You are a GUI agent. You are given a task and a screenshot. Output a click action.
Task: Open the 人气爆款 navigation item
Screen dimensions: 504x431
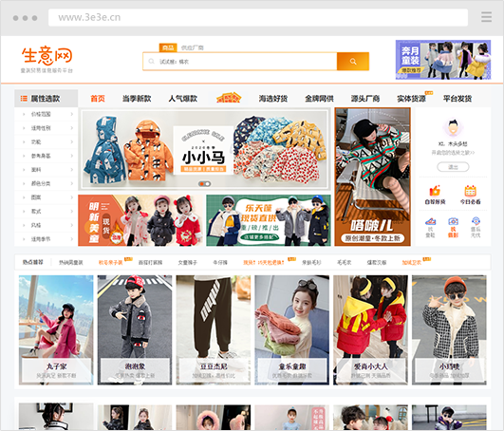[x=182, y=99]
